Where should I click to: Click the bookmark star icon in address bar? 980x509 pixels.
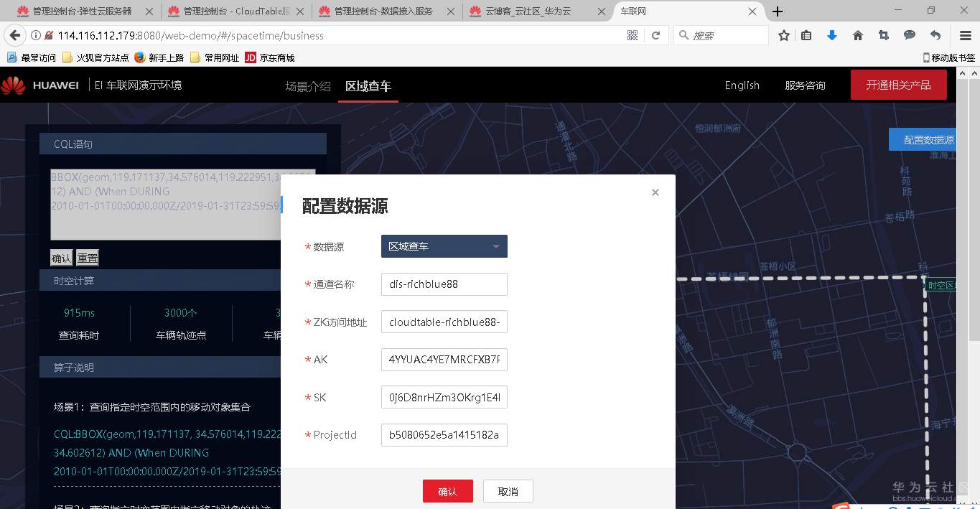click(783, 34)
